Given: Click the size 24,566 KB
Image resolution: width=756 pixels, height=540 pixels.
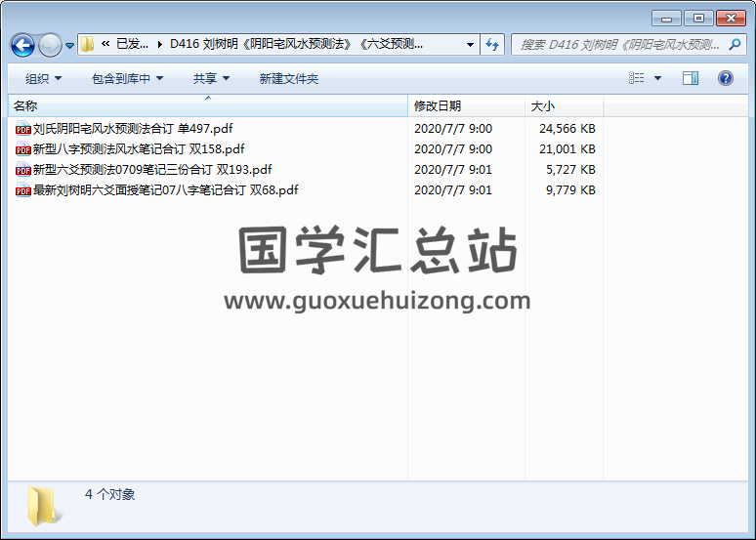Looking at the screenshot, I should 567,129.
